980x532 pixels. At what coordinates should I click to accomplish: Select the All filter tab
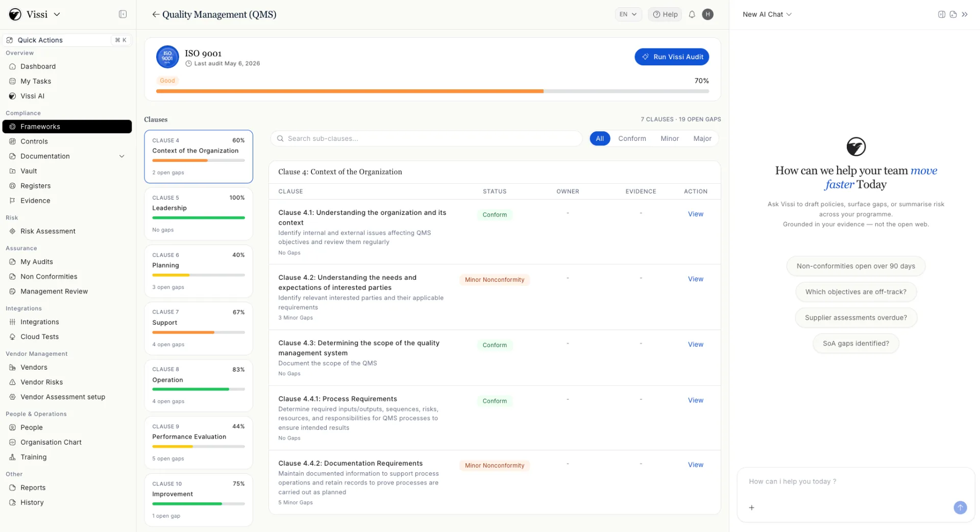[600, 138]
